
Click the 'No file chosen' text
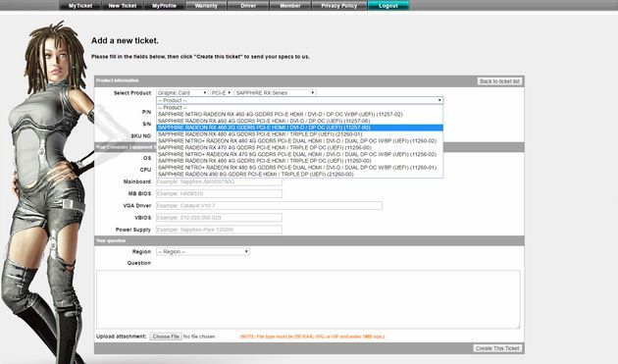pyautogui.click(x=199, y=337)
